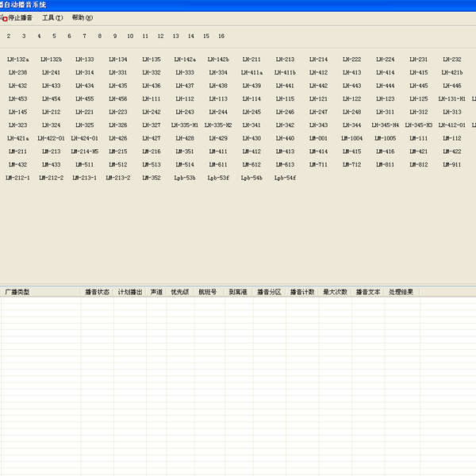476x476 pixels.
Task: Select zone LH-142b
Action: click(218, 59)
